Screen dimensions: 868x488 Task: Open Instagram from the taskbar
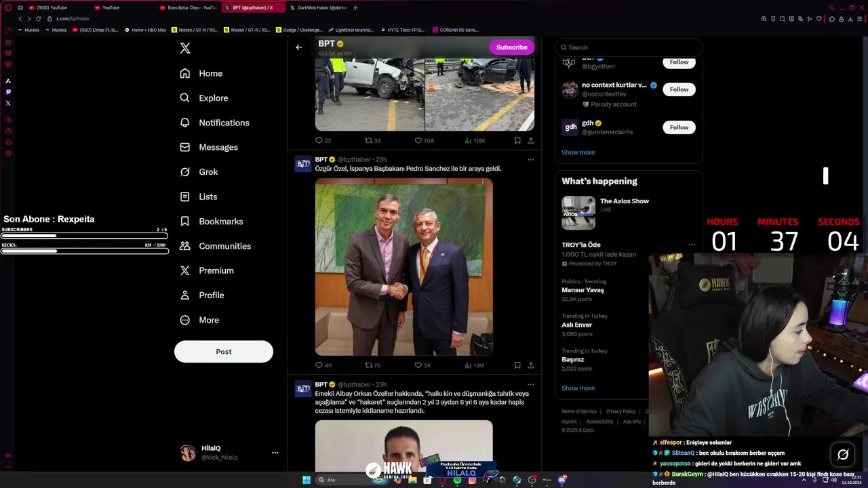(x=472, y=480)
